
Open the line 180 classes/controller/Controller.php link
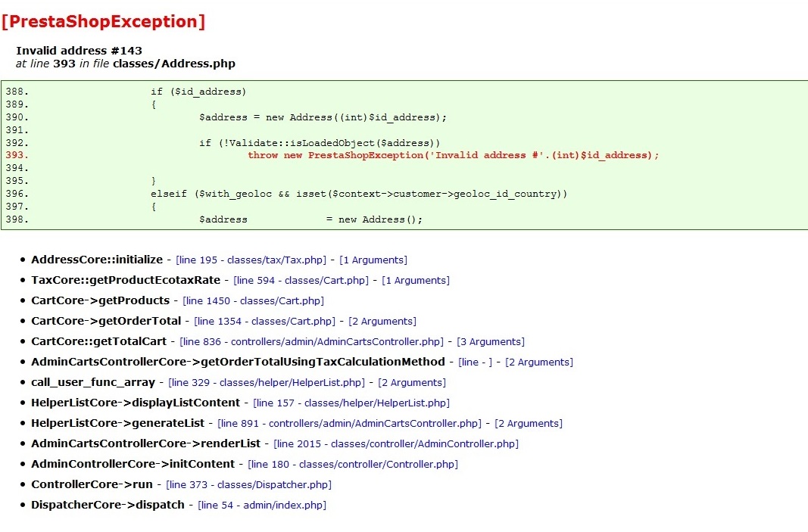[353, 465]
